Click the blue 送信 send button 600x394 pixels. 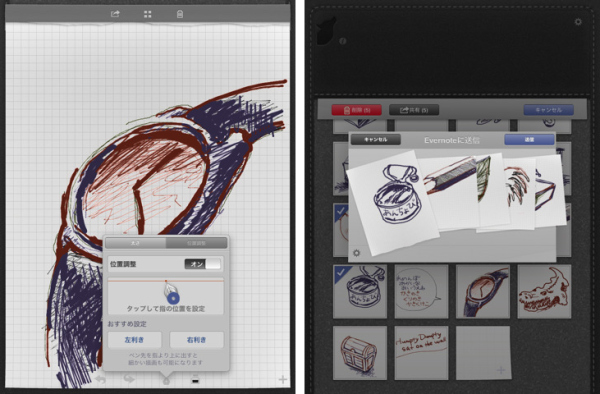pyautogui.click(x=529, y=140)
